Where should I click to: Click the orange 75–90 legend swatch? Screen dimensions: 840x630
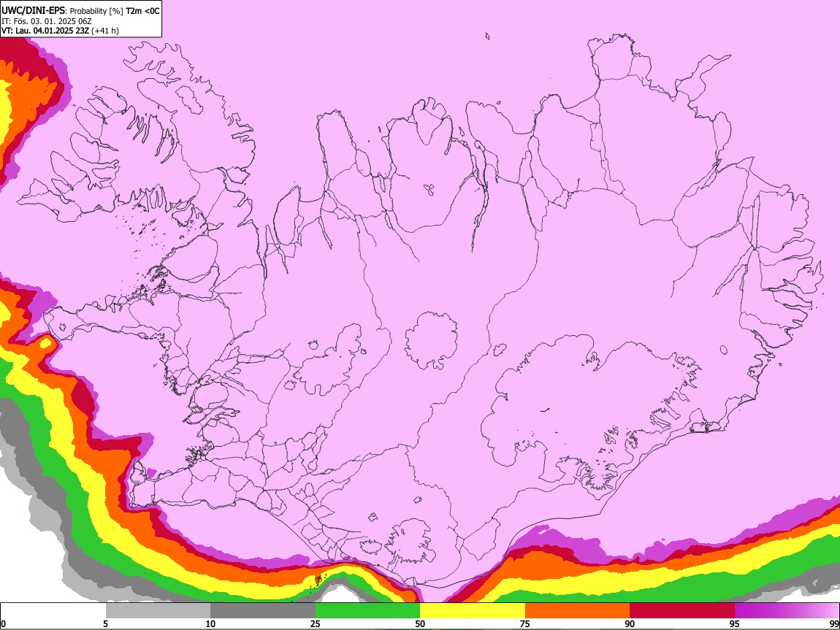pyautogui.click(x=577, y=611)
